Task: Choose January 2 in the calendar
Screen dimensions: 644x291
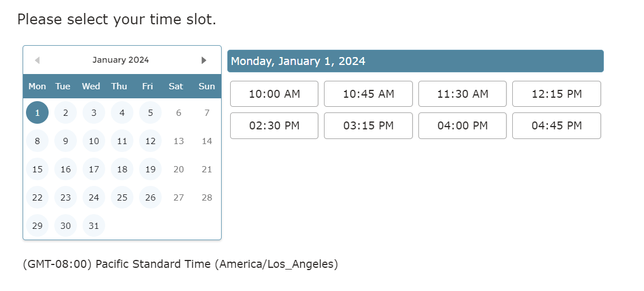Action: pos(66,112)
